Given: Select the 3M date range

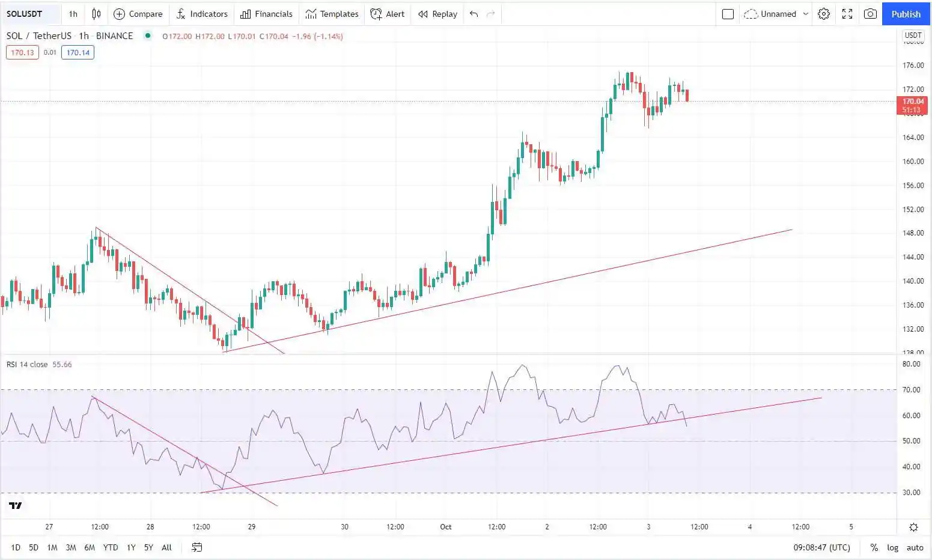Looking at the screenshot, I should coord(71,547).
